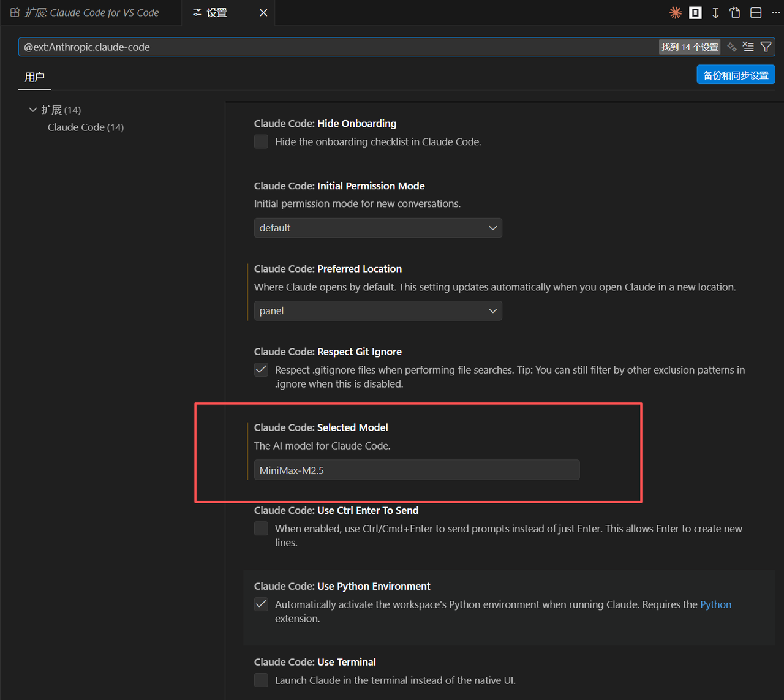Click the settings sliders icon on 设置 tab
This screenshot has height=700, width=784.
point(197,12)
